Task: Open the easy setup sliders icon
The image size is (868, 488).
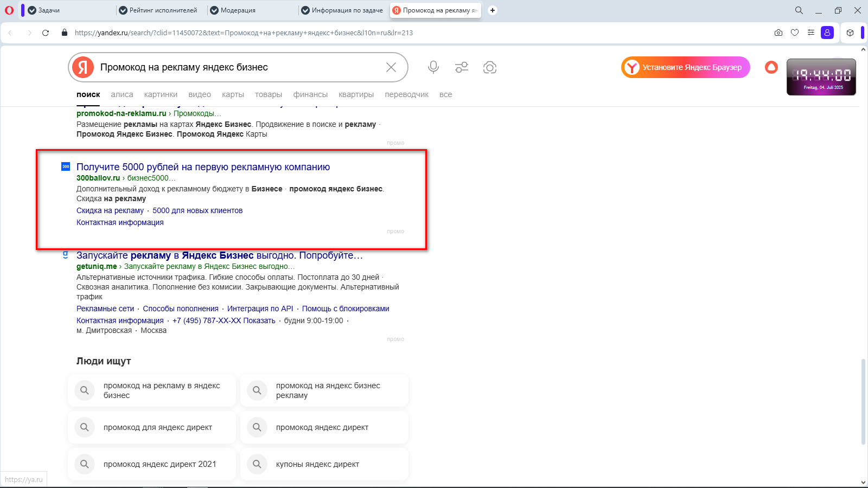Action: click(811, 33)
